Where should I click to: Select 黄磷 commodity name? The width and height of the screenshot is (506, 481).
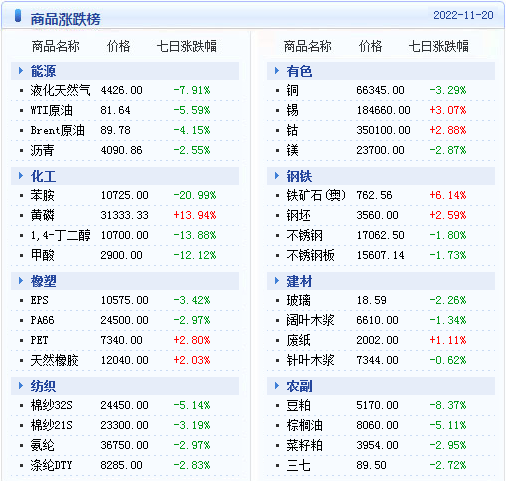coord(42,215)
